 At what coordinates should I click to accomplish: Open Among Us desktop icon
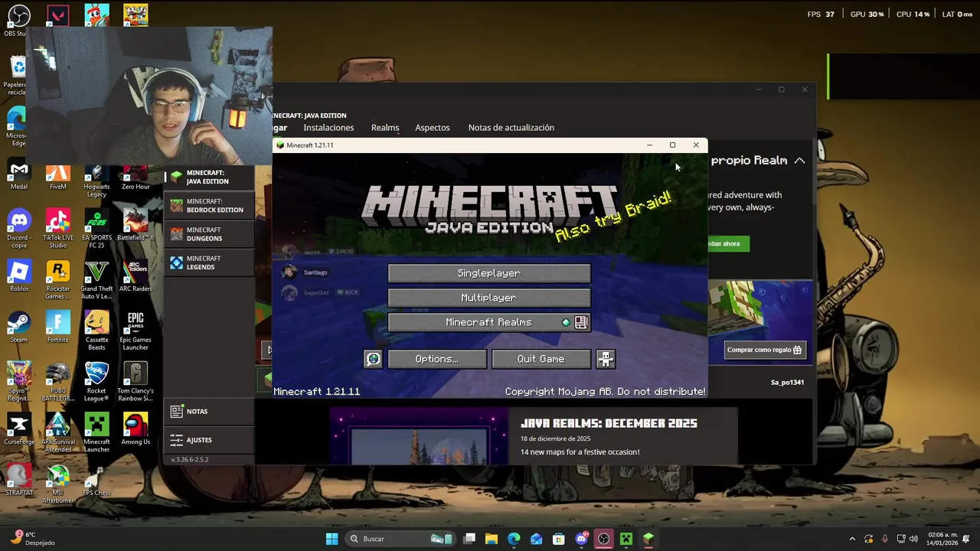[136, 430]
